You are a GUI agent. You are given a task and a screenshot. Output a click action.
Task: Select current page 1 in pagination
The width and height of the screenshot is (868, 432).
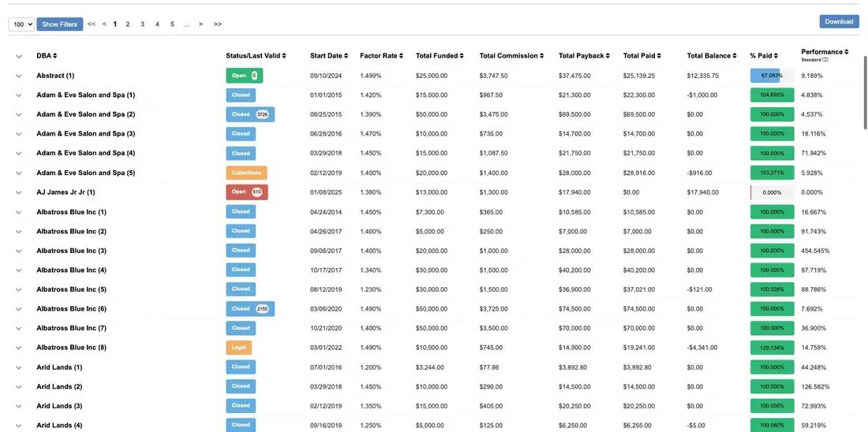pos(115,24)
